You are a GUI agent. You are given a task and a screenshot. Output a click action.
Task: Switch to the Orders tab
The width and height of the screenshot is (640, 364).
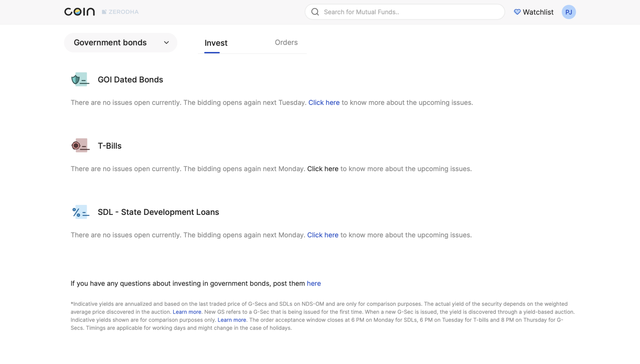tap(286, 42)
